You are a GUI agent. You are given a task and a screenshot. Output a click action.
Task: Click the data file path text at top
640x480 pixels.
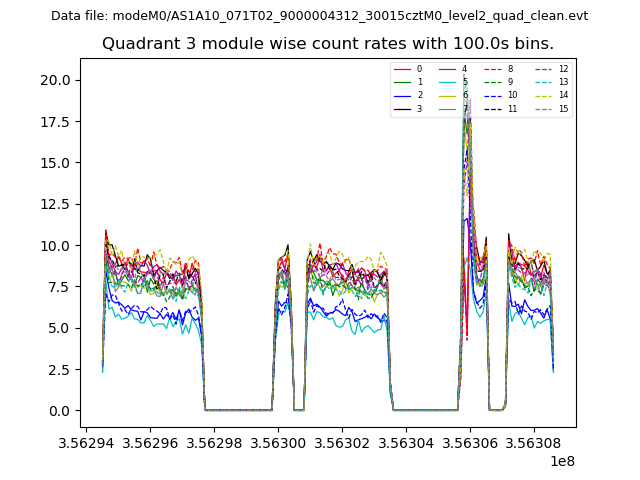click(x=319, y=16)
